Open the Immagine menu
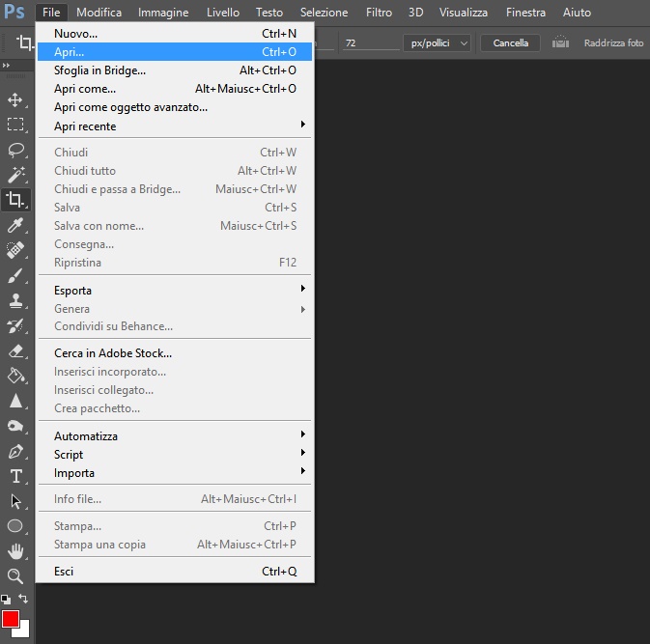 click(x=163, y=13)
